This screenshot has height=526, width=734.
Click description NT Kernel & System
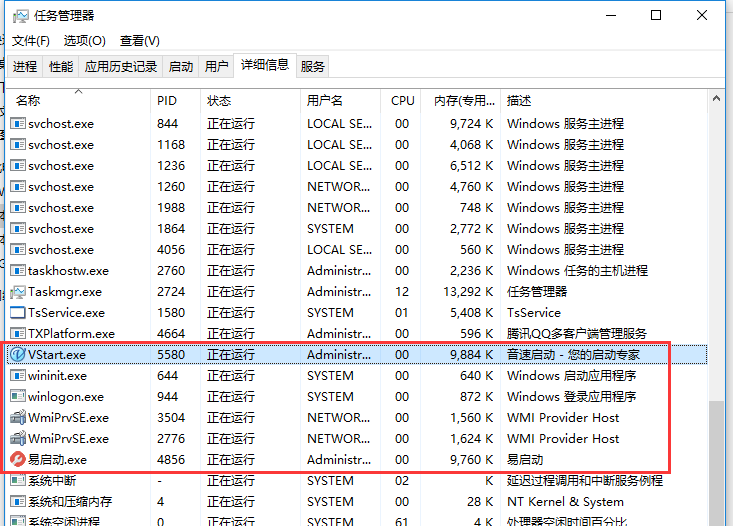pyautogui.click(x=565, y=502)
